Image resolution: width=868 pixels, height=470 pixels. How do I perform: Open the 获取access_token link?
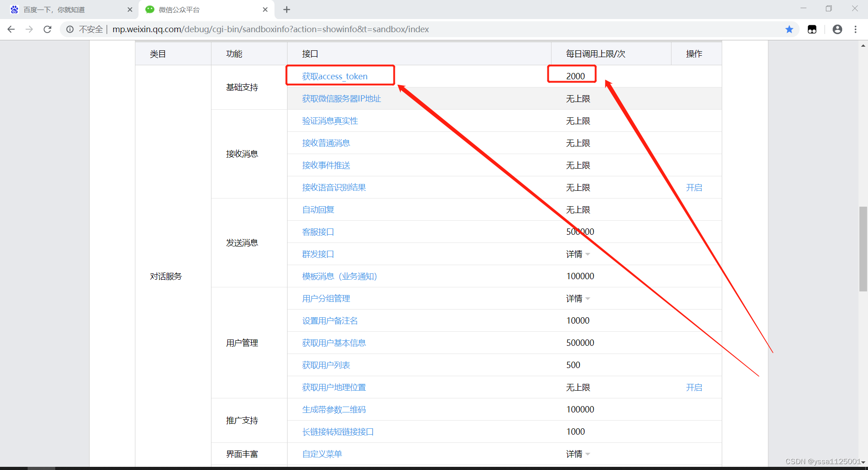tap(335, 77)
